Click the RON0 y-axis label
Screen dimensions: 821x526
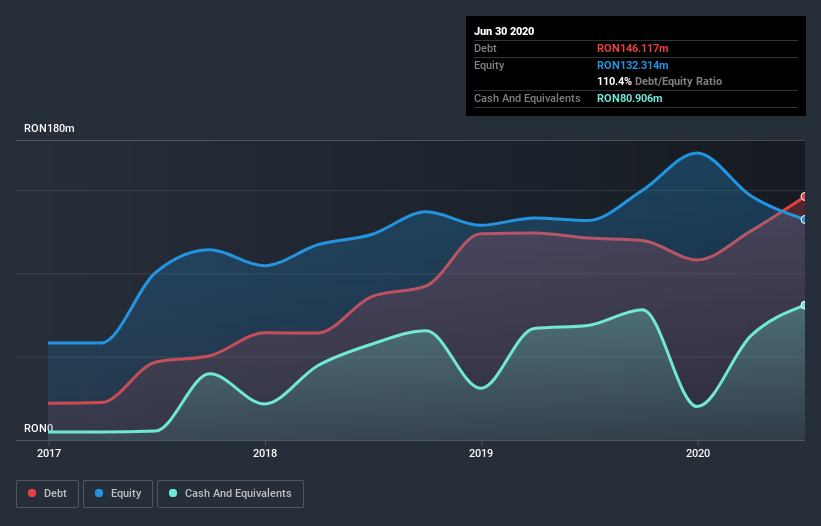tap(38, 428)
